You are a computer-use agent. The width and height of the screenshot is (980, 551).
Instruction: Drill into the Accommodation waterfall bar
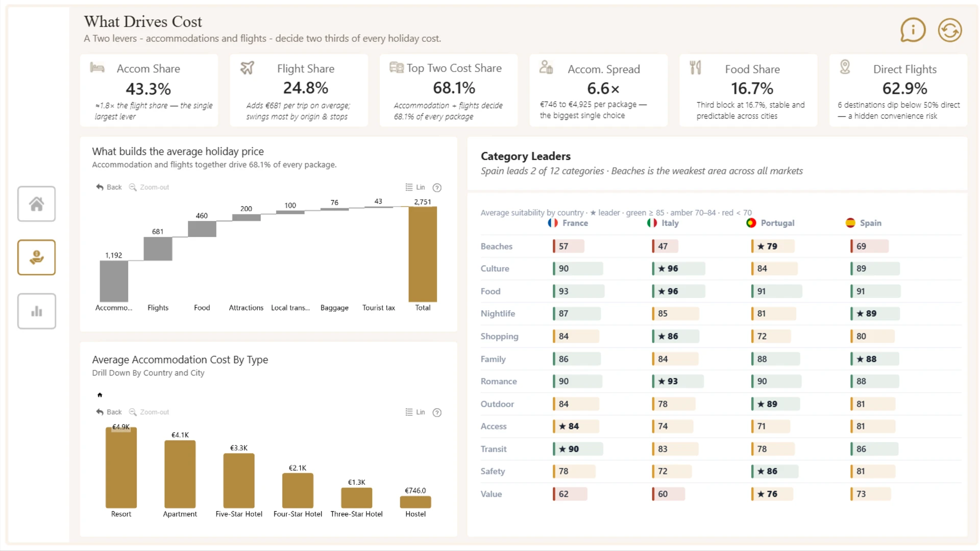[x=114, y=281]
